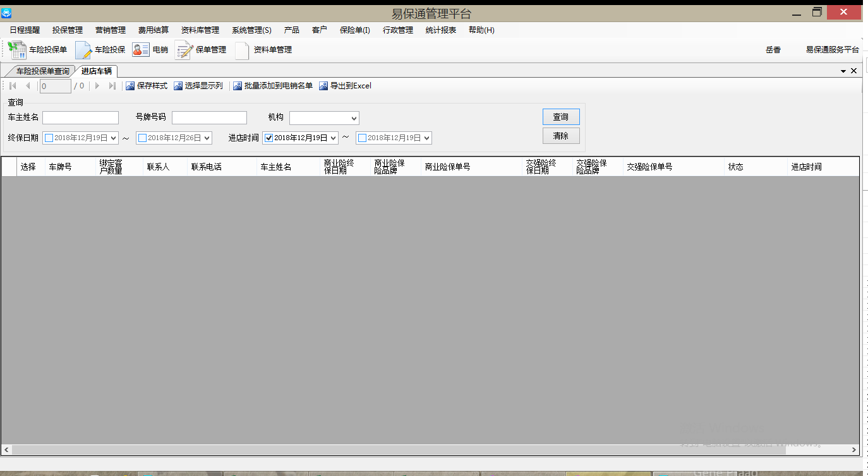The height and width of the screenshot is (476, 868).
Task: Launch the 车险投保 toolbar tool
Action: [x=100, y=50]
